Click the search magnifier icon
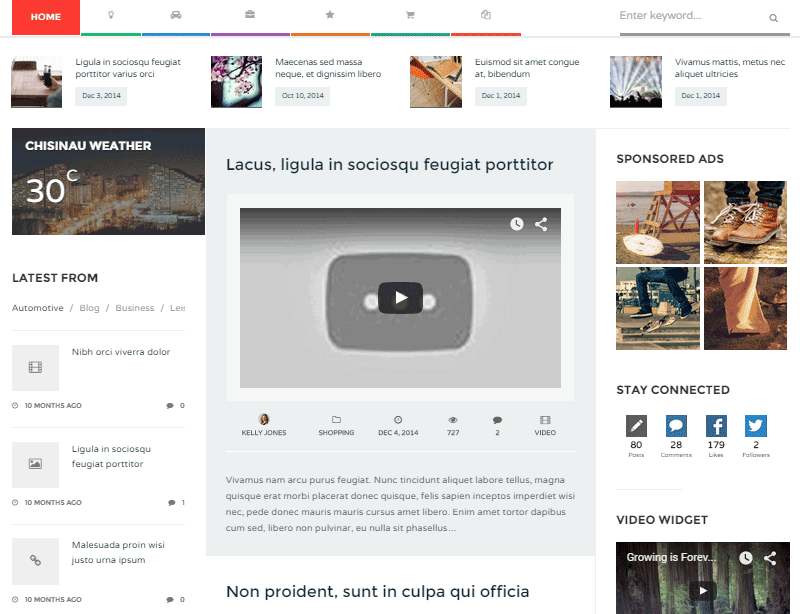Image resolution: width=800 pixels, height=614 pixels. click(773, 18)
